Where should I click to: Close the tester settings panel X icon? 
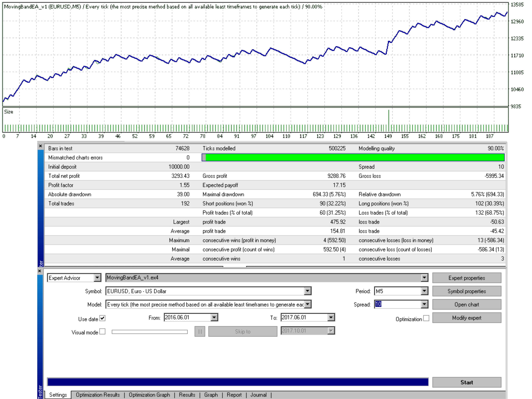(40, 271)
